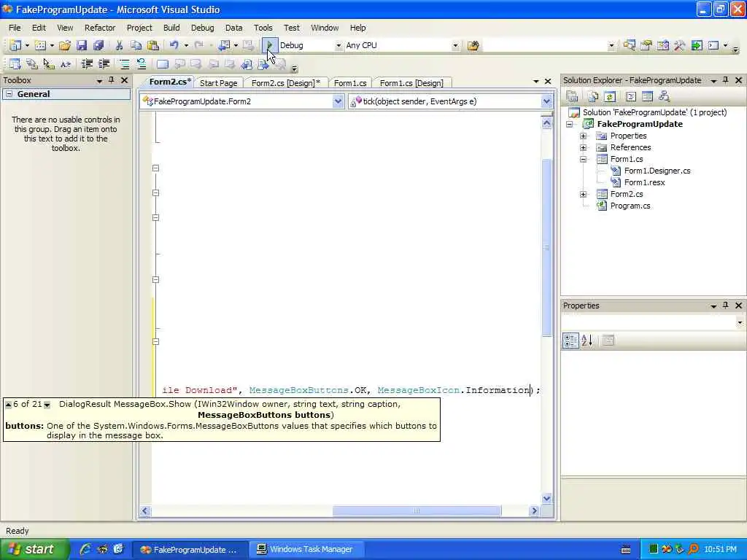Click the Increase Line Indent icon
The height and width of the screenshot is (560, 747).
click(104, 64)
